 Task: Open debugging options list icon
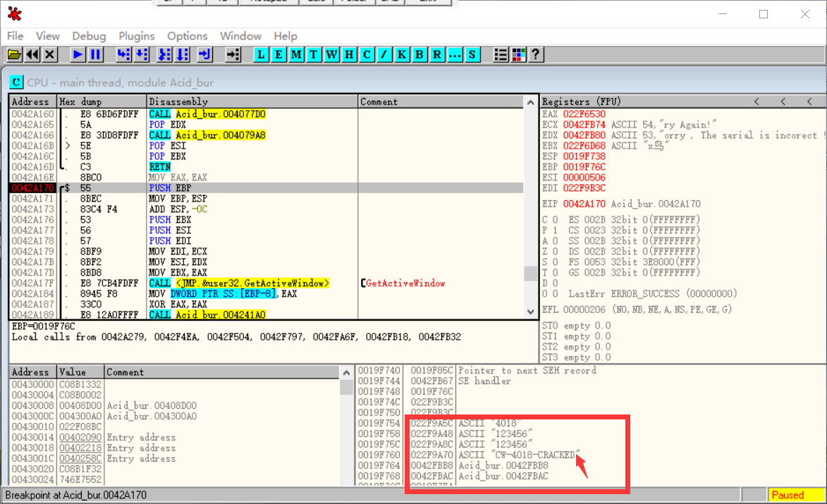click(501, 54)
